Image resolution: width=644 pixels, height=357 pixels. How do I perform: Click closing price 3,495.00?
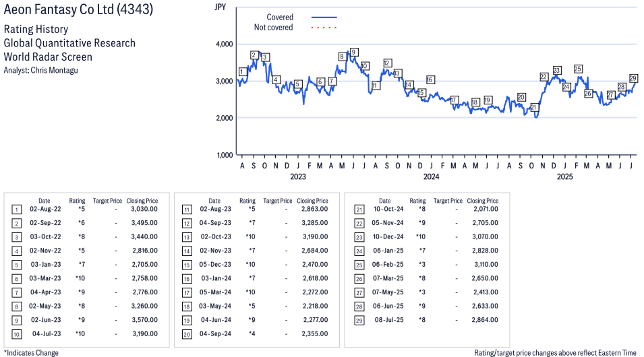click(144, 223)
